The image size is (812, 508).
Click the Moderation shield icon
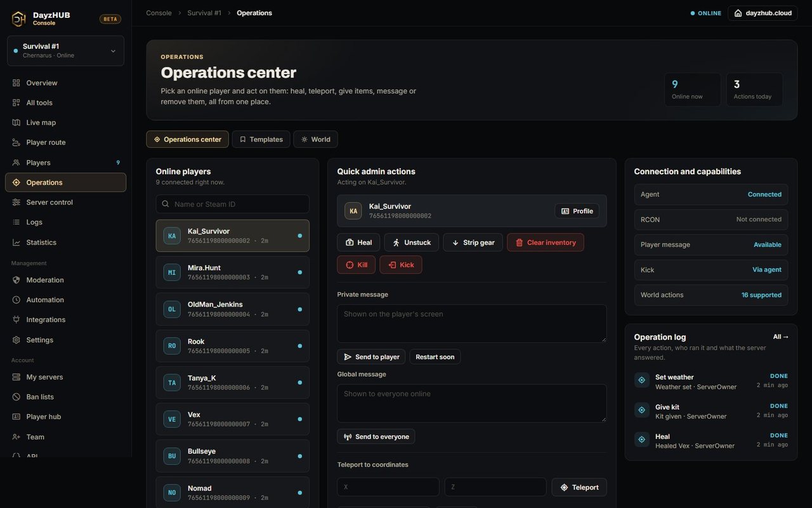pyautogui.click(x=16, y=280)
